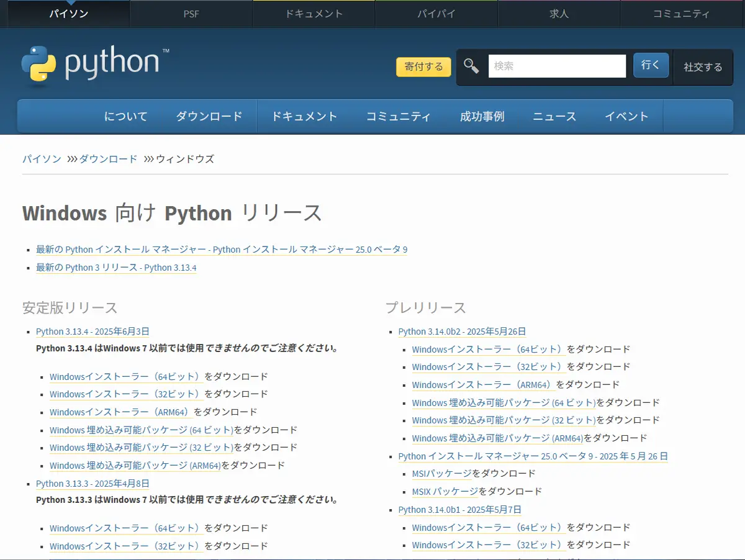The height and width of the screenshot is (560, 745).
Task: Download Python 3.13.3 Windowsインストーラー (64ビット)
Action: [127, 528]
